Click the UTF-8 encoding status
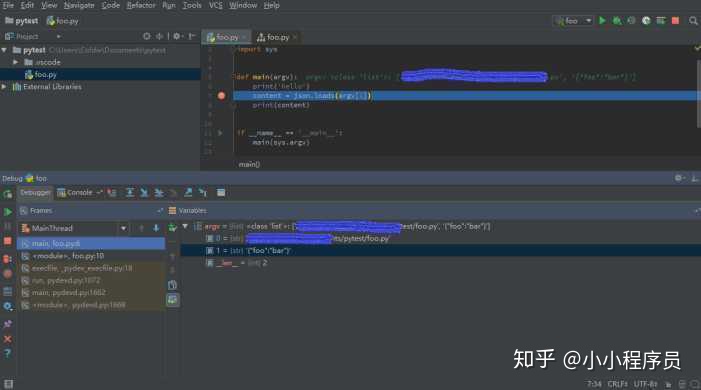Image resolution: width=701 pixels, height=390 pixels. pyautogui.click(x=646, y=384)
